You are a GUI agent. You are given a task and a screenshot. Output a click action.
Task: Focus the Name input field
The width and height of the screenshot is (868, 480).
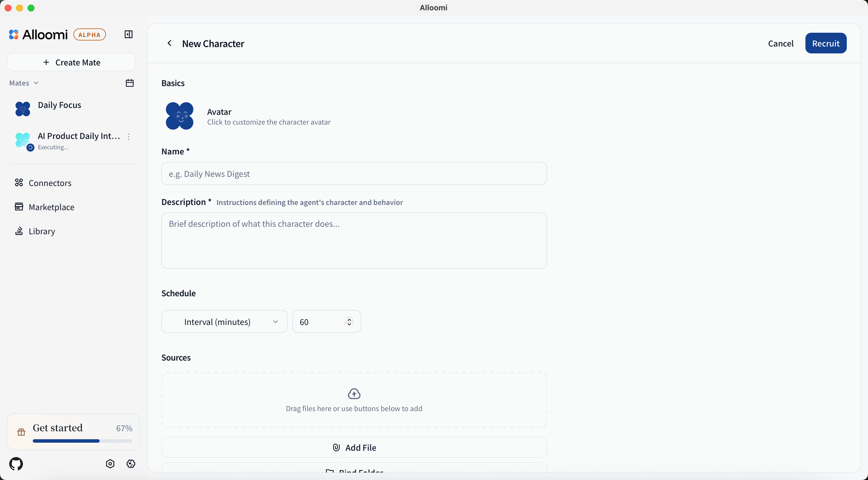354,174
